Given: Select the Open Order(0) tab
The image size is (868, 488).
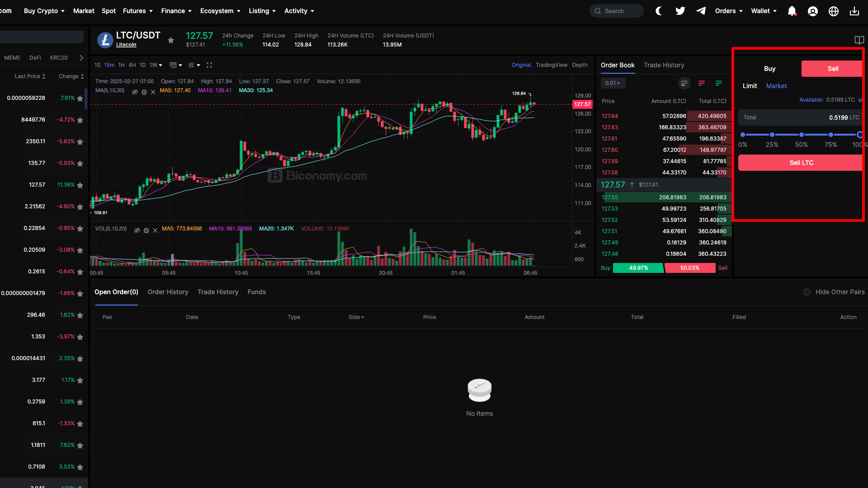Looking at the screenshot, I should pos(116,292).
